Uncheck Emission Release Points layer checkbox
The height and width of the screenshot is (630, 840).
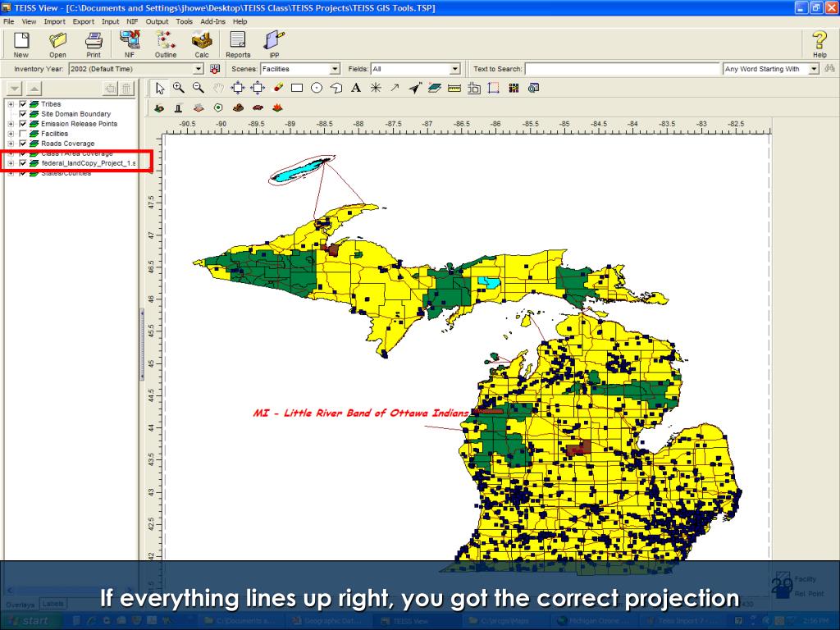22,124
